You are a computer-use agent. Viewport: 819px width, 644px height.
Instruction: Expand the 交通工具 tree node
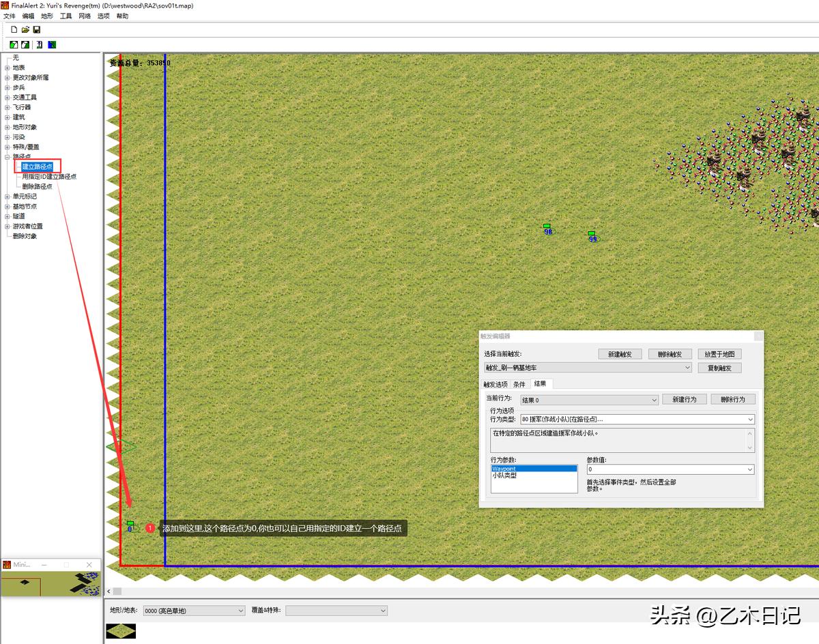click(x=8, y=98)
